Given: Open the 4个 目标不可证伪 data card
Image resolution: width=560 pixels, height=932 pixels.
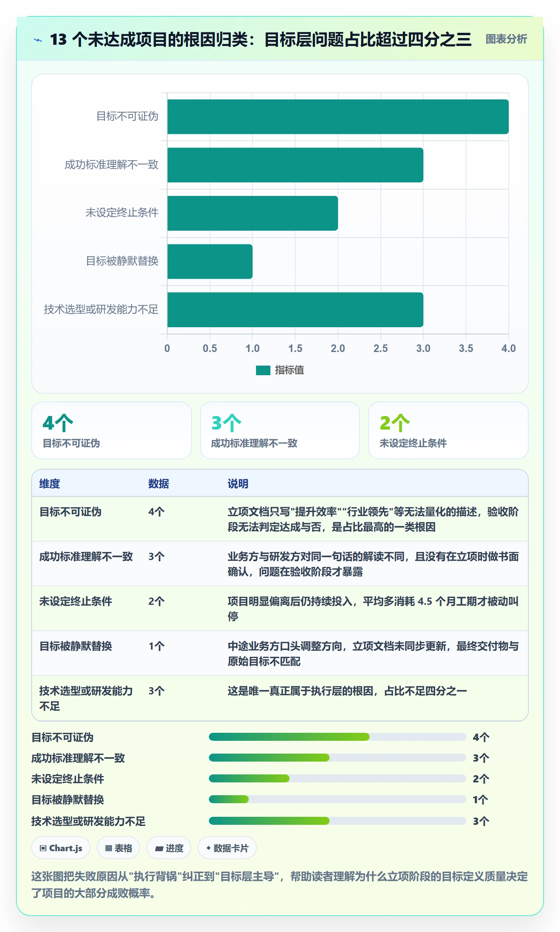Looking at the screenshot, I should (x=112, y=430).
